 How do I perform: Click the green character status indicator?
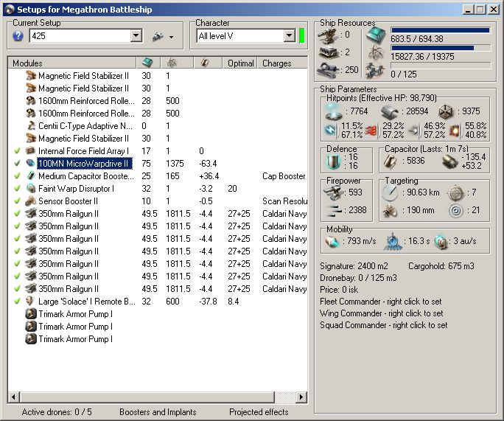(x=301, y=35)
